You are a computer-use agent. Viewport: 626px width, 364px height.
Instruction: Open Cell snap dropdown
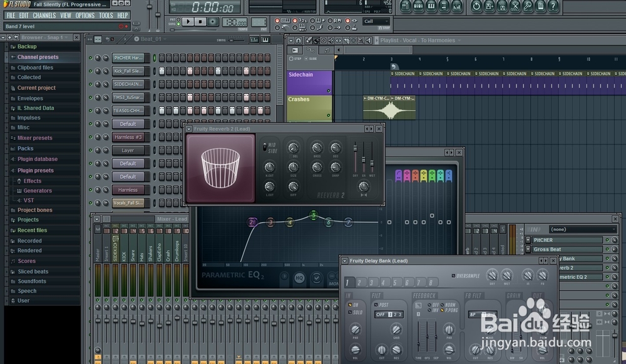[x=376, y=21]
